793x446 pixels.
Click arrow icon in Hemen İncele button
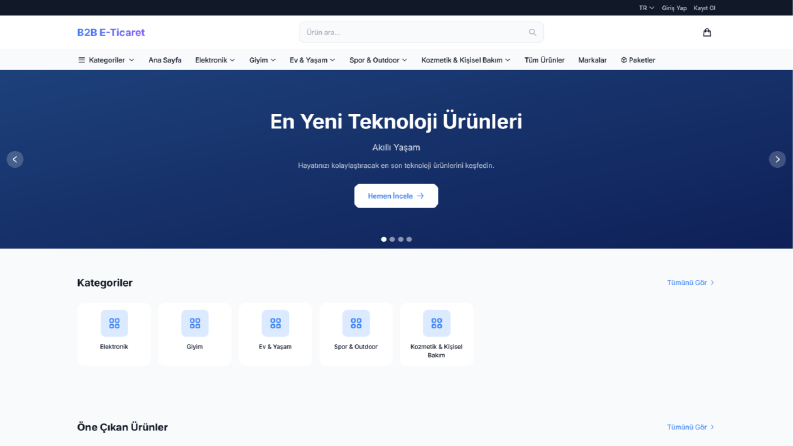[x=420, y=196]
